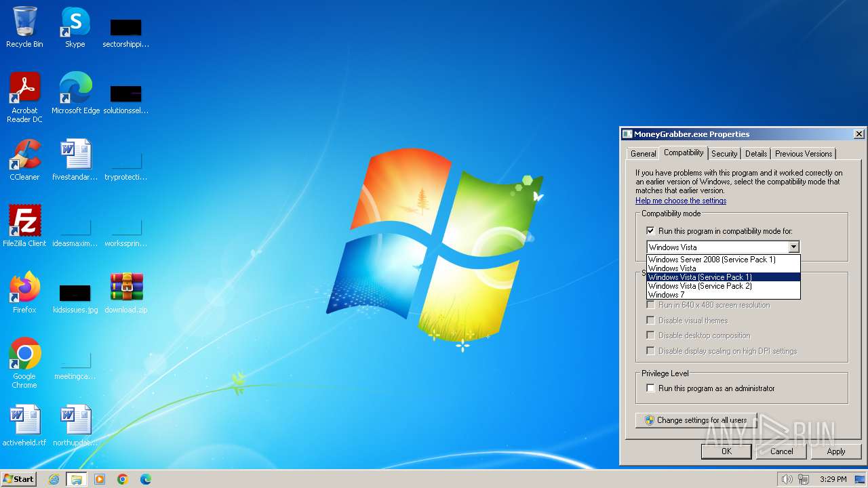Screen dimensions: 868x488
Task: Uncheck Run this program in compatibility mode
Action: [650, 231]
